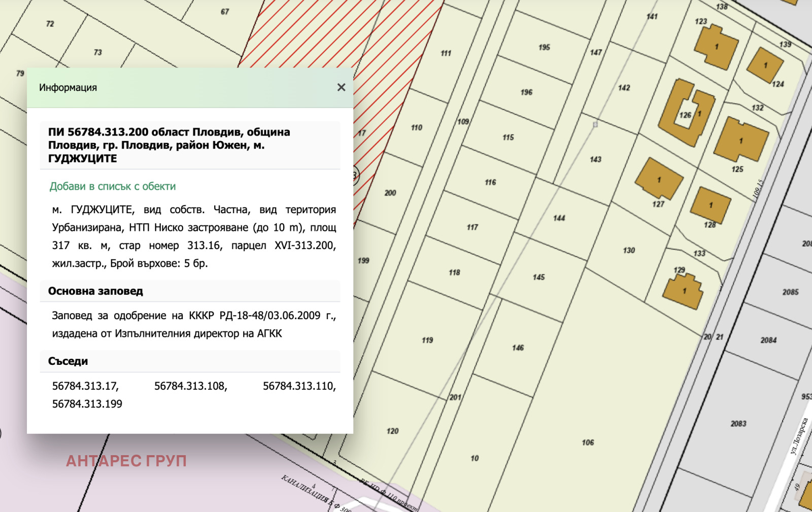This screenshot has height=512, width=812.
Task: Click the building in parcel 124
Action: click(765, 65)
